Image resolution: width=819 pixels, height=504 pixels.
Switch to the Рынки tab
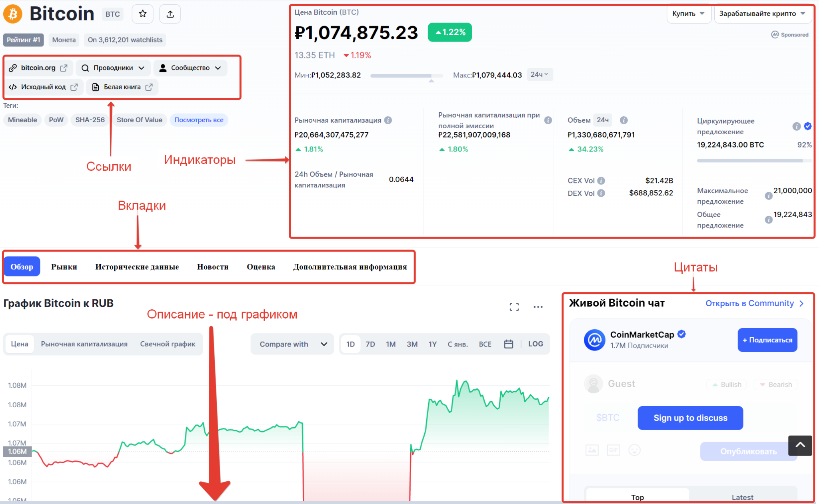[64, 267]
